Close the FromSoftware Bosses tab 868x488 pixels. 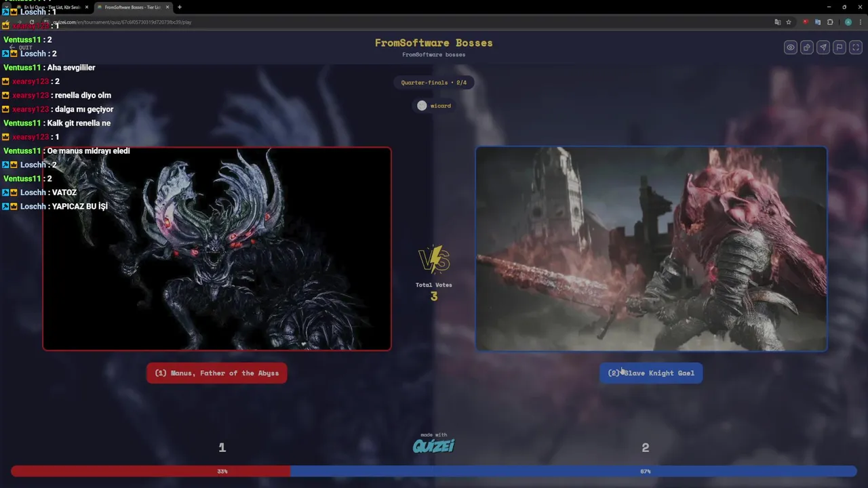point(167,7)
